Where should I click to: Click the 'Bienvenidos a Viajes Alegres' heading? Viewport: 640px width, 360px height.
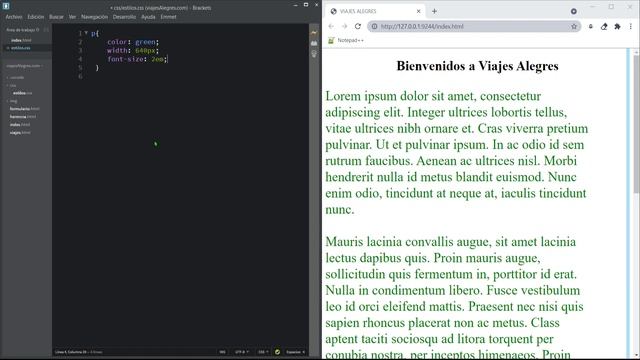click(x=477, y=66)
